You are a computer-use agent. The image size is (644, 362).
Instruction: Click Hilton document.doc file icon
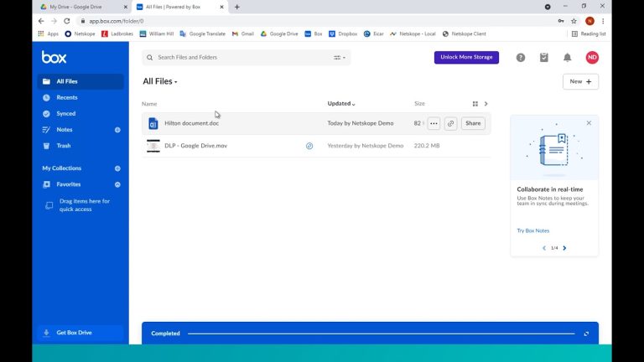(153, 123)
